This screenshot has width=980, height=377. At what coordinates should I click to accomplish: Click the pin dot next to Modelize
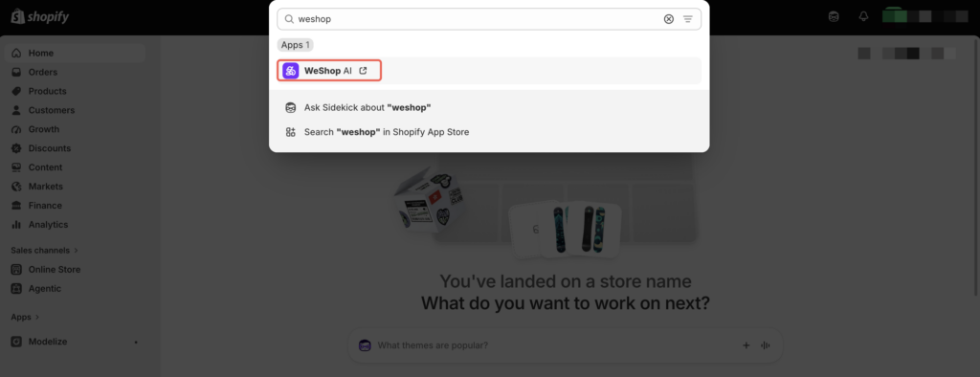tap(136, 343)
